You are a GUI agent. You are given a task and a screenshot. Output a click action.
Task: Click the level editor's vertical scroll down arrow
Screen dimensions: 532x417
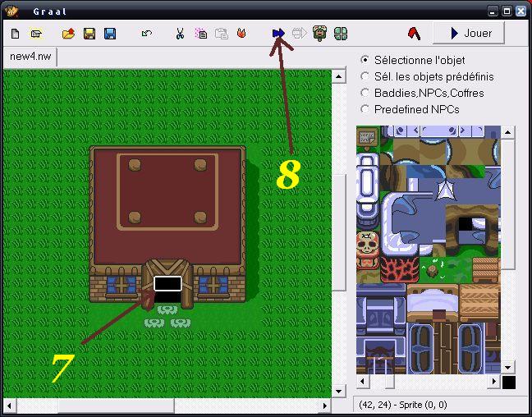coord(338,392)
